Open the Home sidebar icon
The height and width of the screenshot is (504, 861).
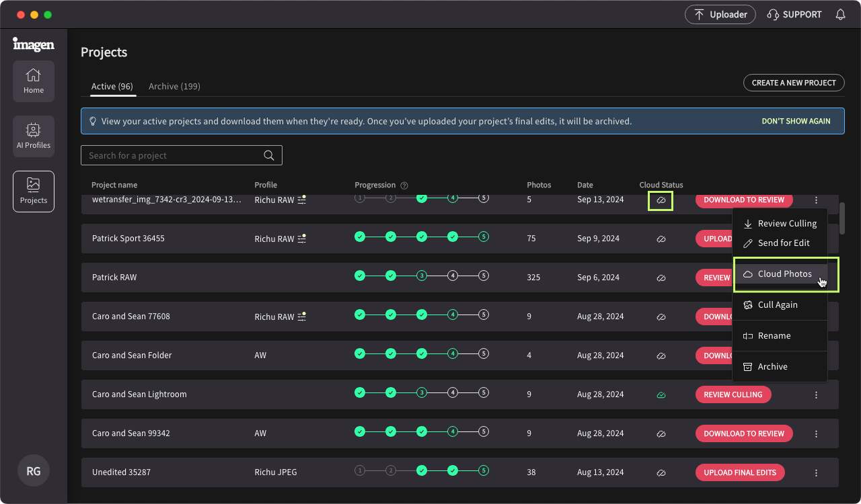tap(34, 81)
